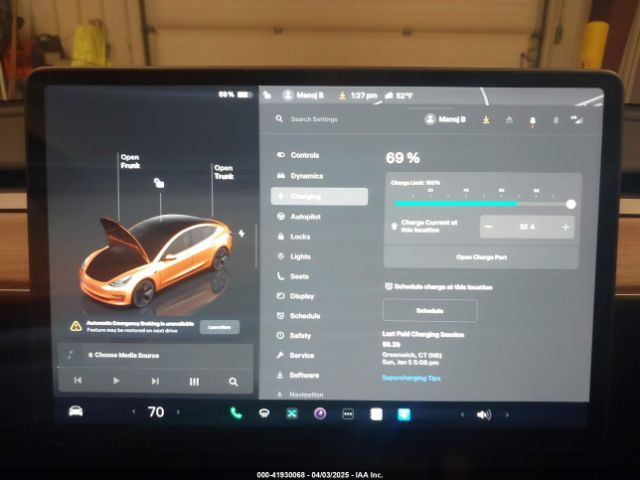The image size is (640, 480).
Task: Open Autopilot settings
Action: 299,216
